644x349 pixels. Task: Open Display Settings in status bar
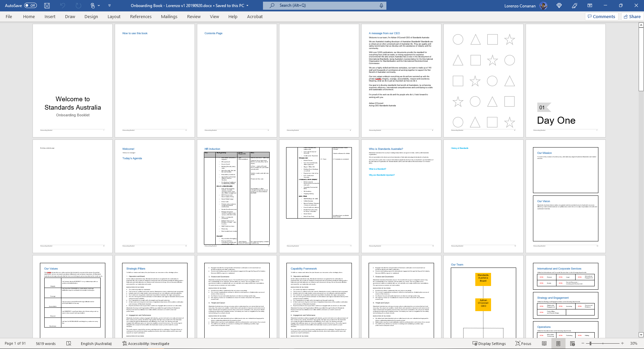[489, 343]
